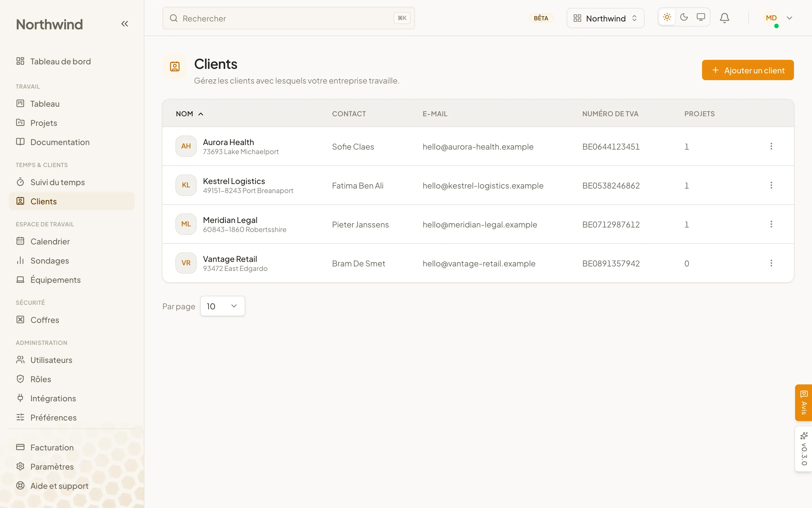
Task: Open row actions for Kestrel Logistics
Action: tap(771, 185)
